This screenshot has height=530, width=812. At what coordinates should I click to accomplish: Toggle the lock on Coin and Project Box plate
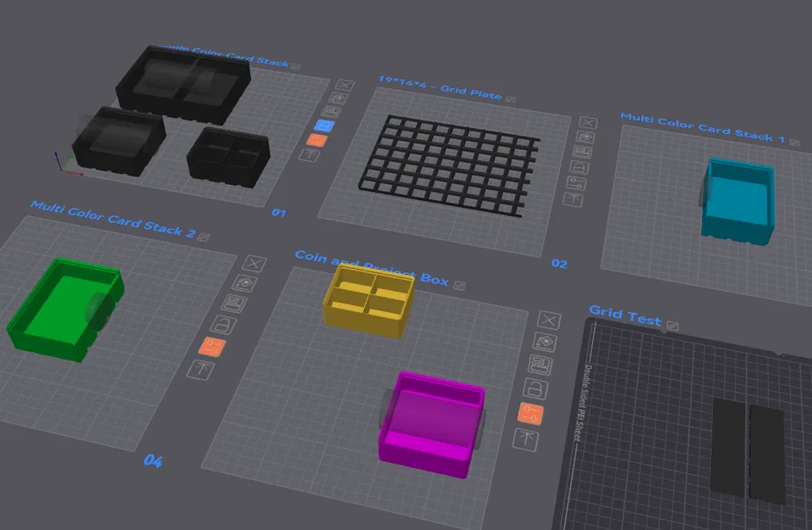(x=537, y=386)
